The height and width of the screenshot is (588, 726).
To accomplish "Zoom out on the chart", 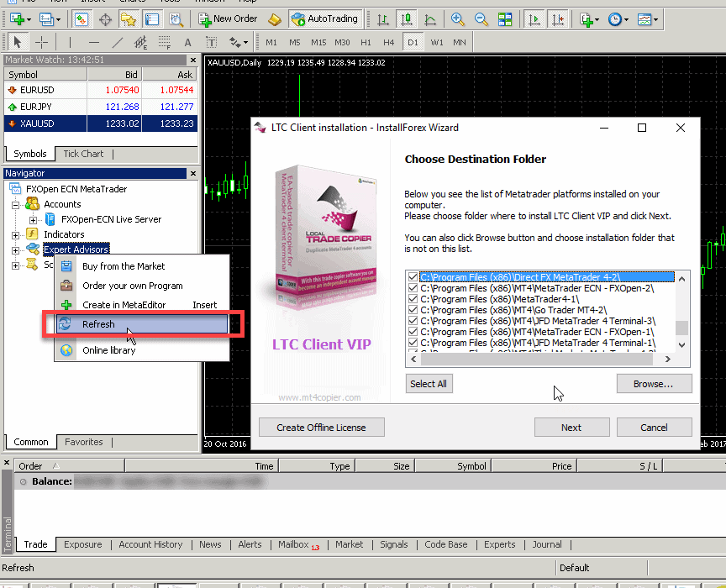I will [x=481, y=19].
